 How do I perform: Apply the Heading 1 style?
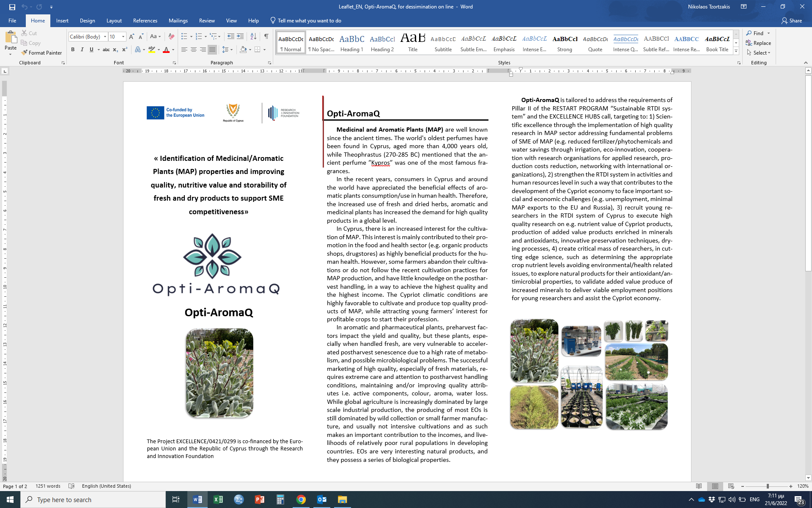click(x=351, y=43)
